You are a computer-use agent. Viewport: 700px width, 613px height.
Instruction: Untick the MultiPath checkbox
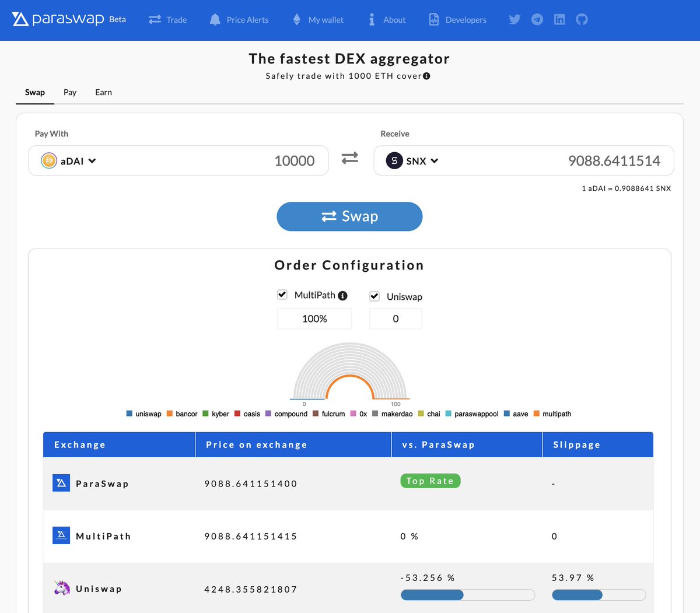[x=282, y=295]
